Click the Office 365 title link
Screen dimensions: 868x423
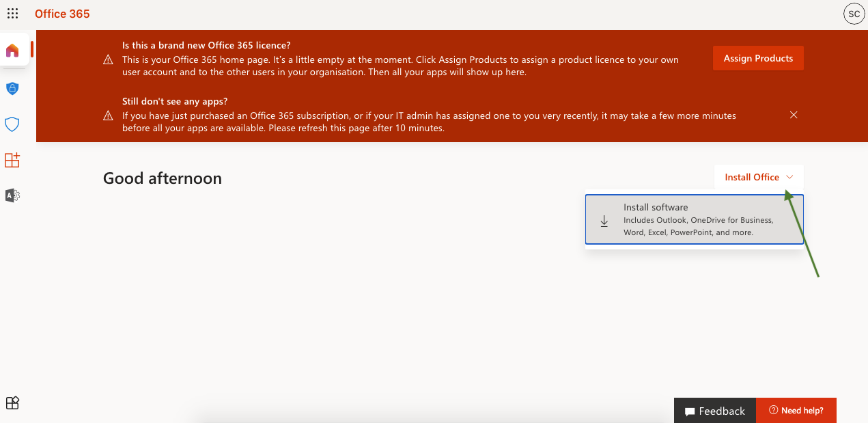click(x=62, y=14)
